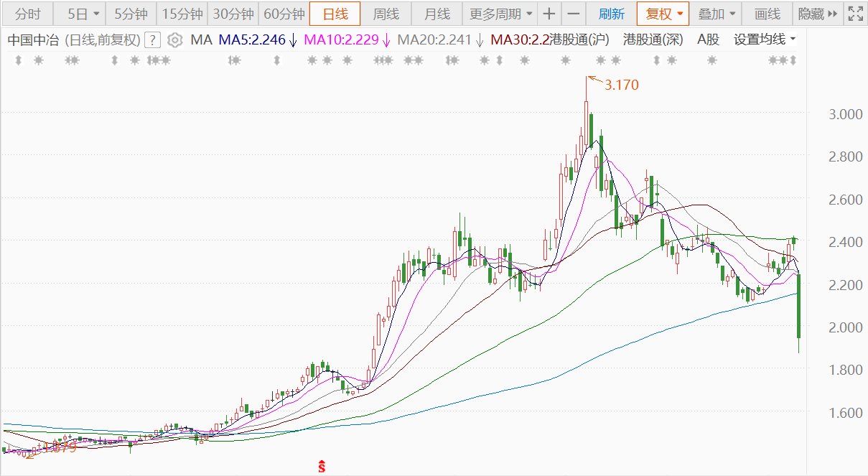The height and width of the screenshot is (476, 868).
Task: Click the red S marker at chart bottom
Action: pyautogui.click(x=322, y=466)
